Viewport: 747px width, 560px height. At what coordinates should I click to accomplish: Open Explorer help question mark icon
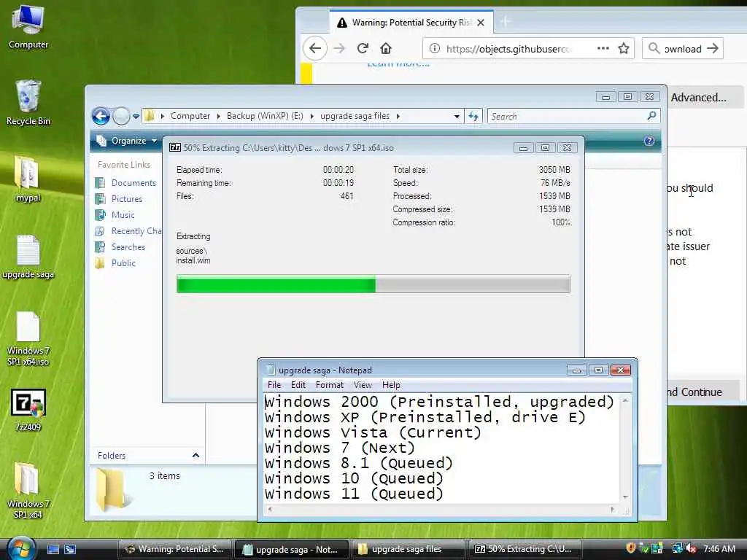(x=649, y=141)
